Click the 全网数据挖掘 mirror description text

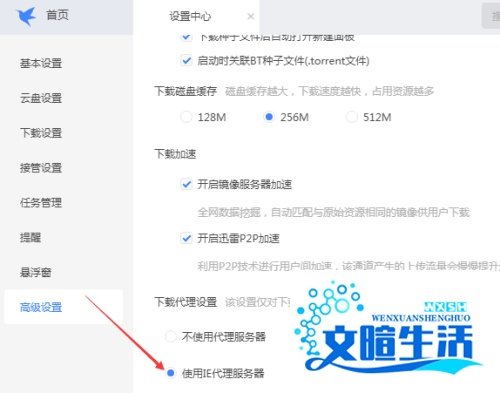[x=333, y=212]
